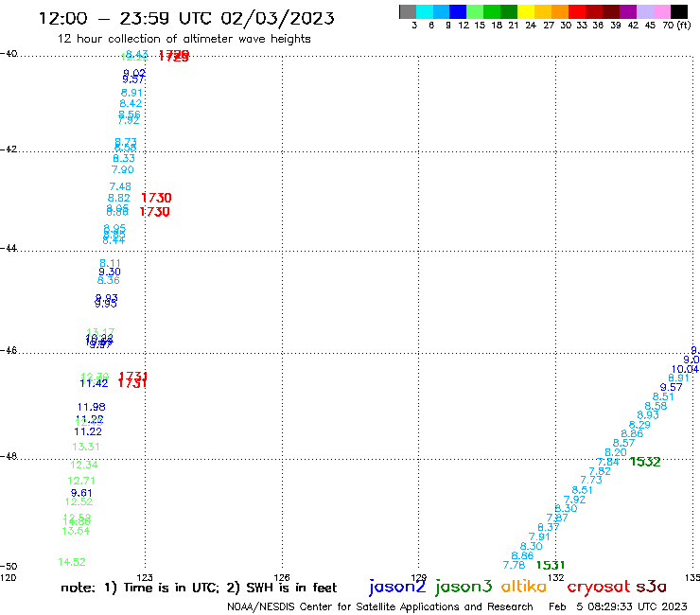The width and height of the screenshot is (700, 615).
Task: Select the orange 'altika' legend label
Action: pos(524,587)
